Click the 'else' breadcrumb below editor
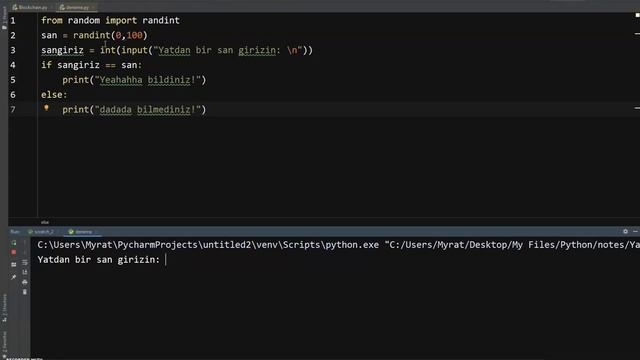This screenshot has width=640, height=360. coord(45,222)
